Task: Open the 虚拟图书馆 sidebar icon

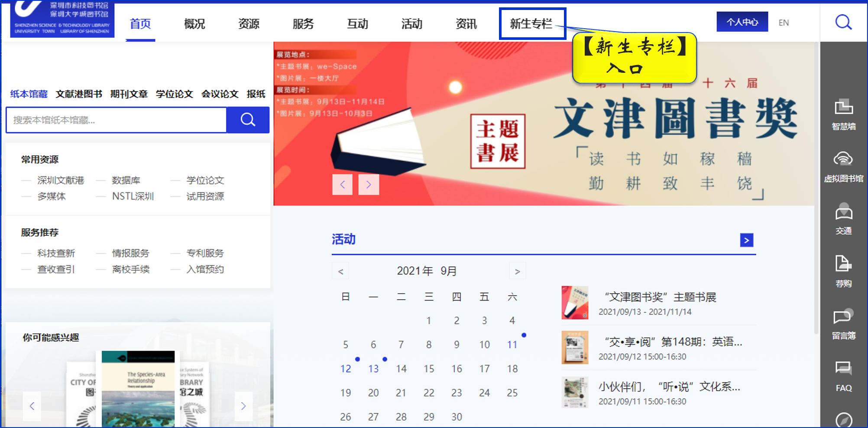Action: 843,166
